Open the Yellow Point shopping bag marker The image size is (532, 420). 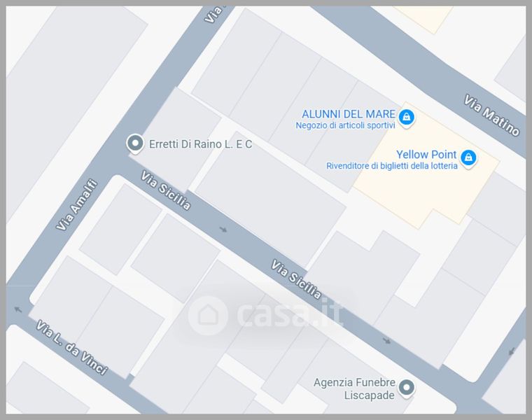click(x=468, y=158)
